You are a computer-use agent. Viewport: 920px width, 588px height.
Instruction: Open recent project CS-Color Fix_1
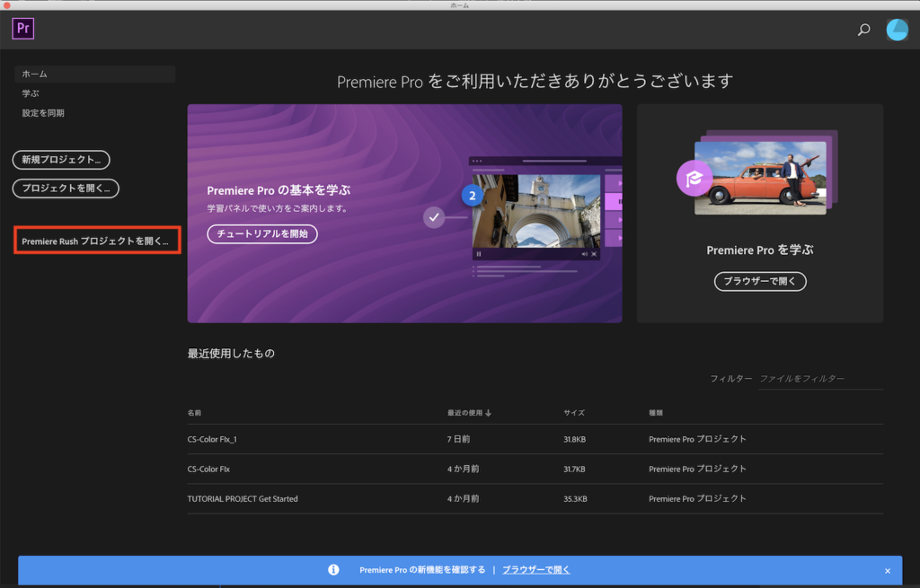(x=212, y=439)
